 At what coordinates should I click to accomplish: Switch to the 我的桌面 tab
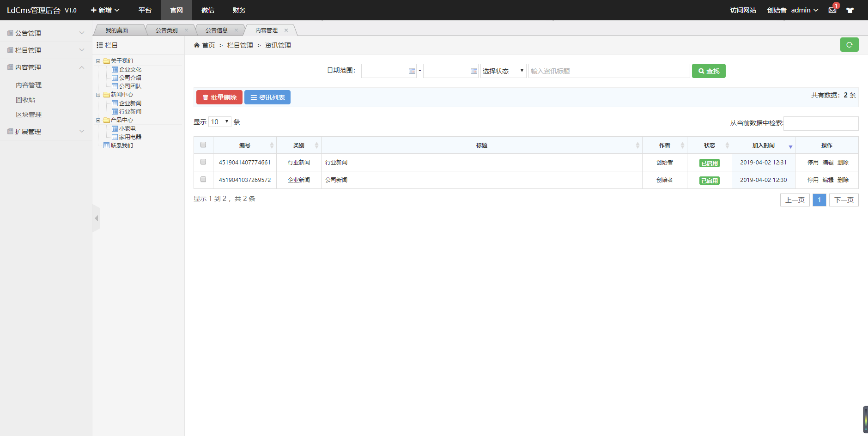click(x=117, y=30)
